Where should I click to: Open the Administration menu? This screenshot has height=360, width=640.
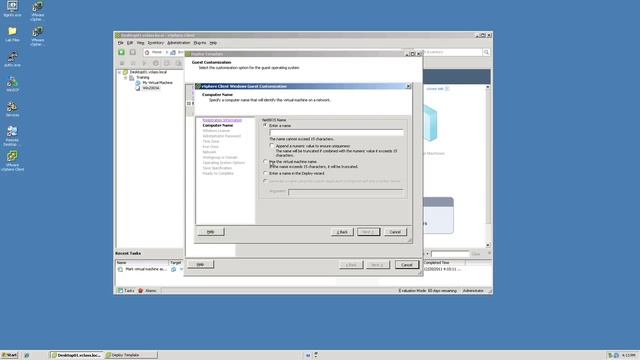tap(179, 43)
